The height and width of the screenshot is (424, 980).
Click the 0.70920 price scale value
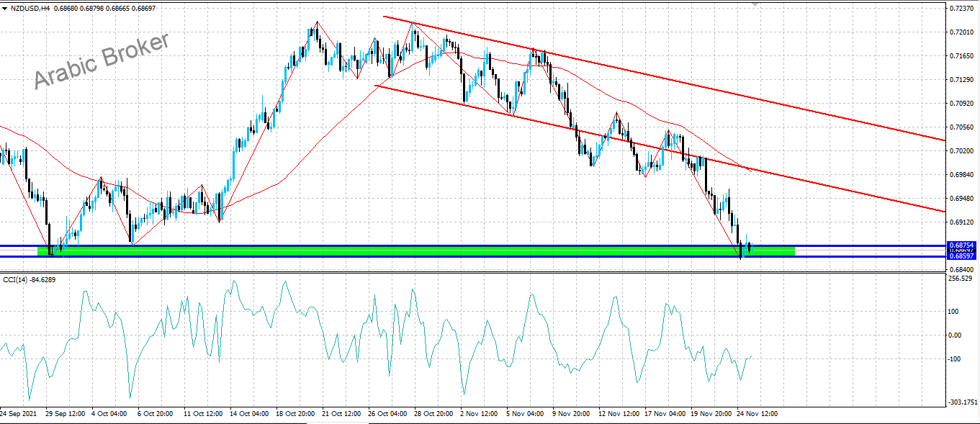[962, 104]
